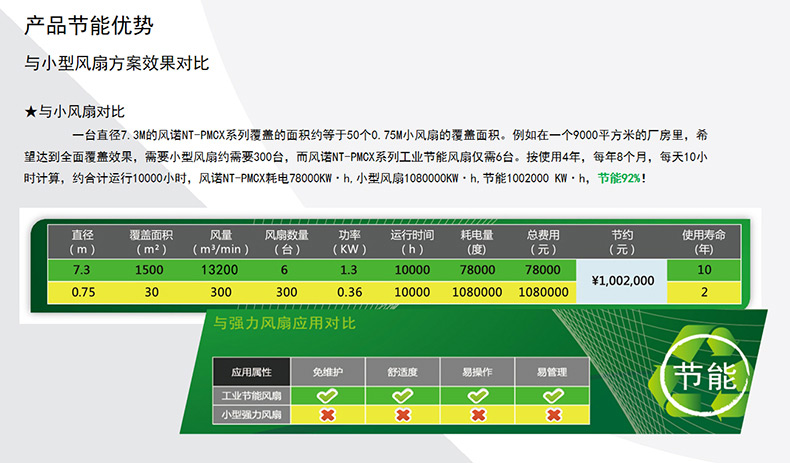Image resolution: width=790 pixels, height=463 pixels.
Task: Click the star before 与小风扇对比
Action: tap(30, 111)
